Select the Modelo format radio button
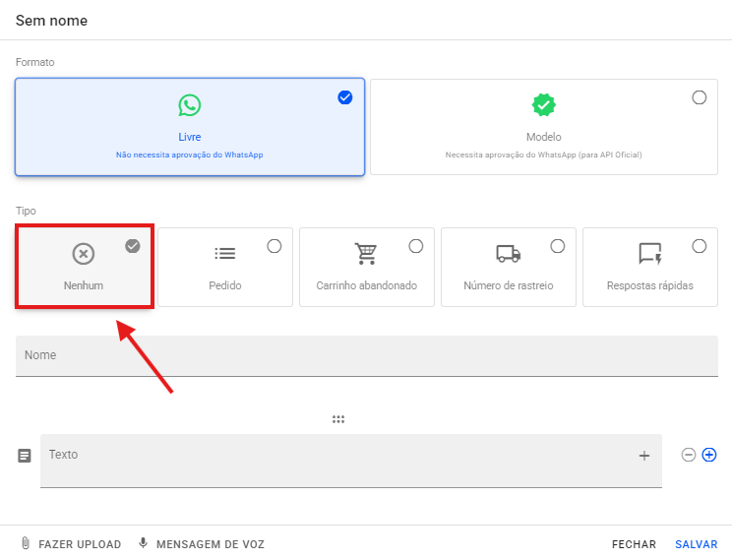The height and width of the screenshot is (560, 732). pyautogui.click(x=699, y=97)
